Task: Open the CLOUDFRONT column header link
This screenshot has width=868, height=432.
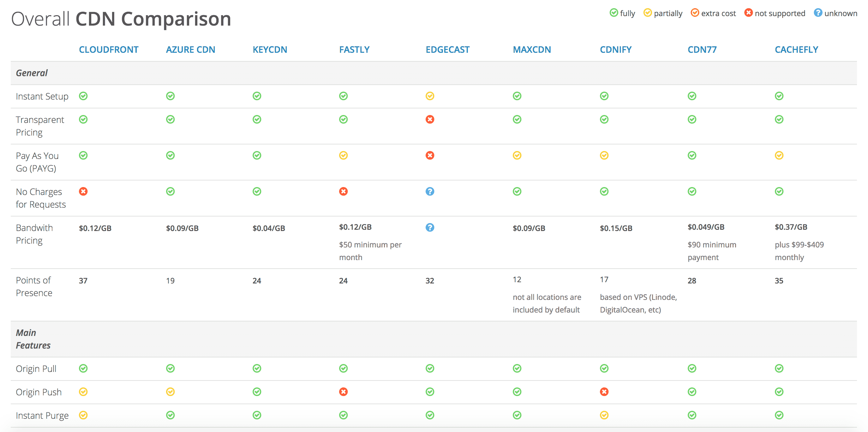Action: pos(109,50)
